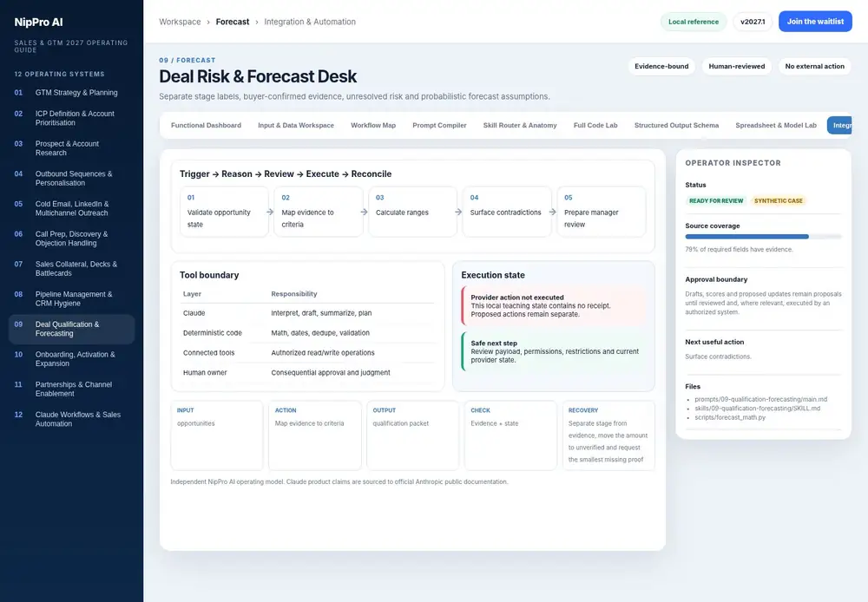
Task: Click step 04 Surface contradictions card
Action: click(507, 212)
